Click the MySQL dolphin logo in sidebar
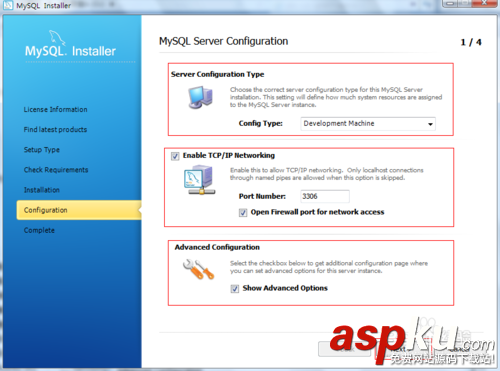The image size is (500, 371). point(57,38)
